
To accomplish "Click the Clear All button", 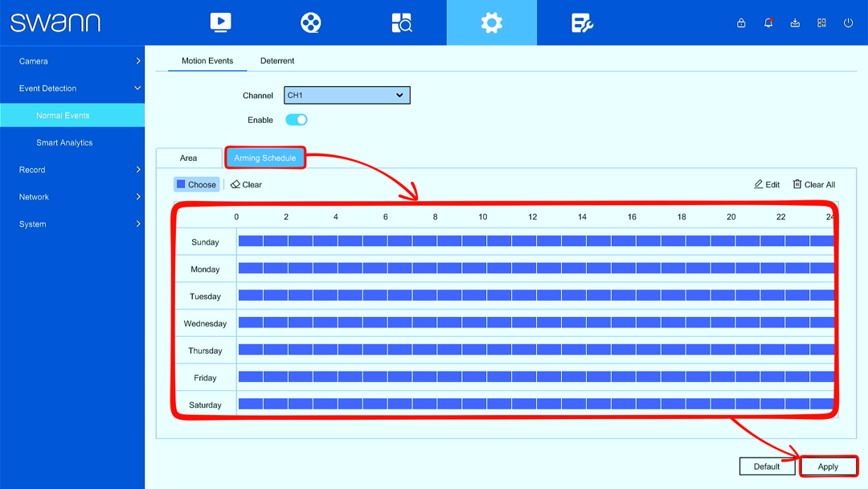I will (813, 184).
